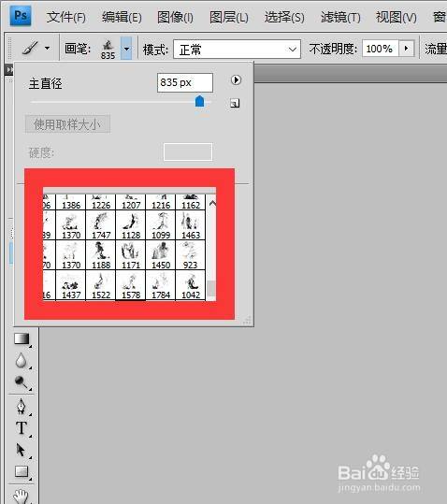Open the 模式 blend mode dropdown showing 正常
This screenshot has height=504, width=447.
click(x=237, y=50)
